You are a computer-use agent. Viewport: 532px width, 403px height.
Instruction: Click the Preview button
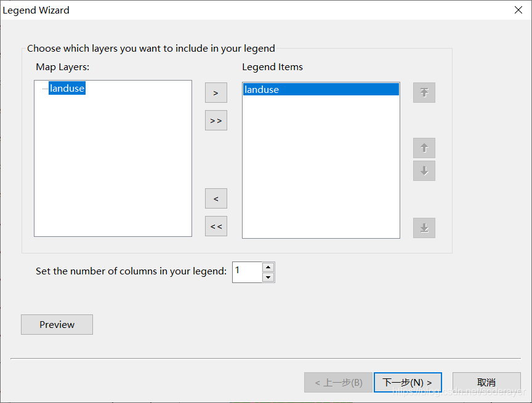coord(57,324)
